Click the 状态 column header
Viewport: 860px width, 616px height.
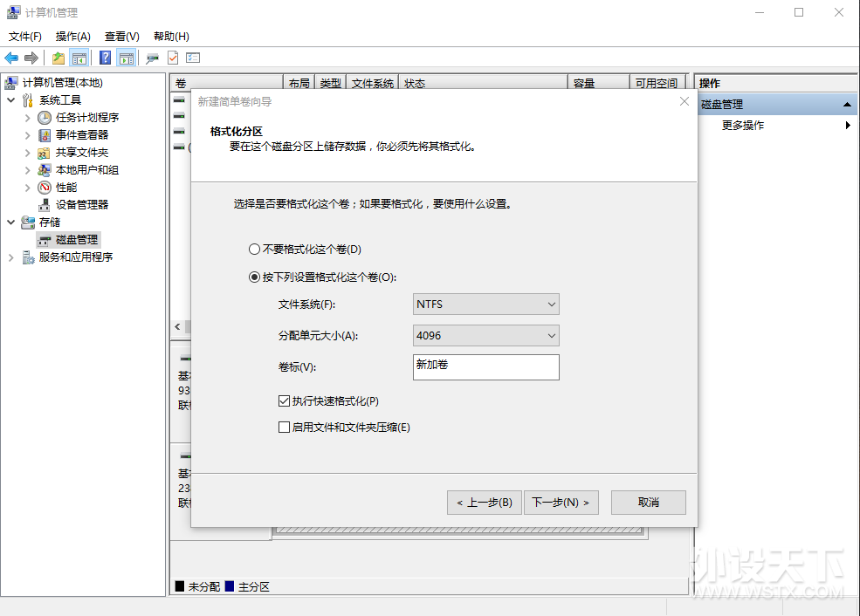coord(483,83)
